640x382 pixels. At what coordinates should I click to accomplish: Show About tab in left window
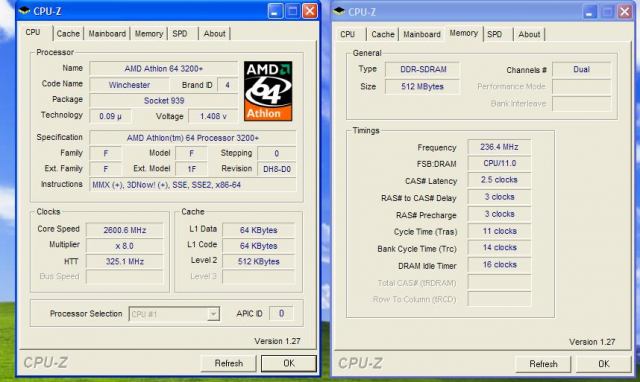coord(214,33)
